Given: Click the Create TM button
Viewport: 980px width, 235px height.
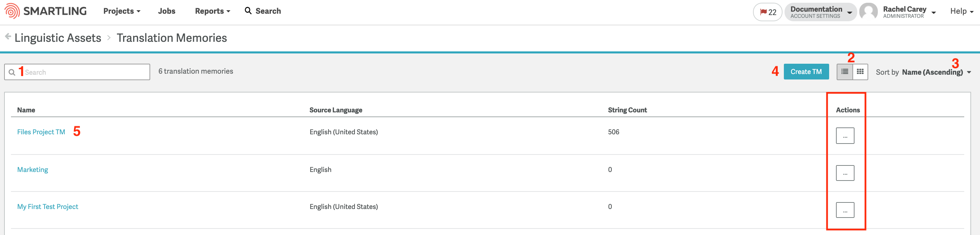Looking at the screenshot, I should 806,72.
